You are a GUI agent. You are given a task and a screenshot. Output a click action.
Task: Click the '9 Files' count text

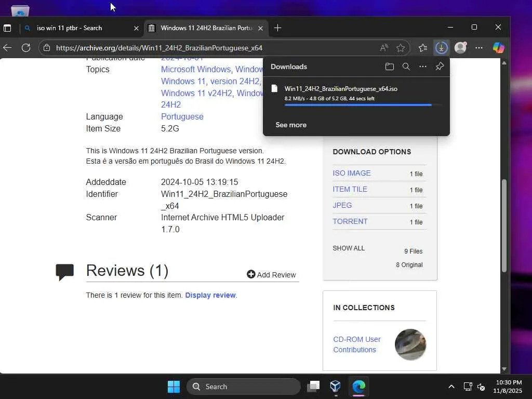(413, 251)
